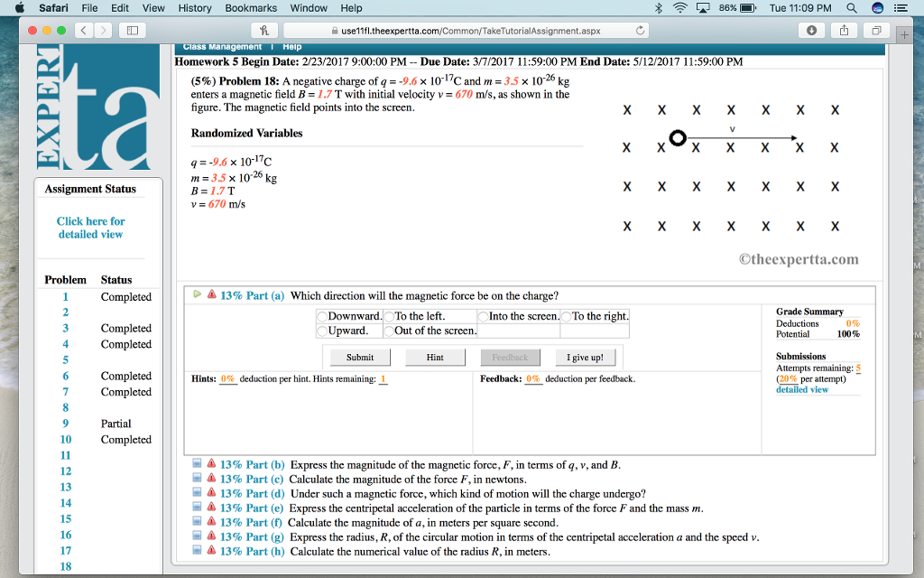Open the Safari menu
Viewport: 924px width, 578px height.
(53, 7)
